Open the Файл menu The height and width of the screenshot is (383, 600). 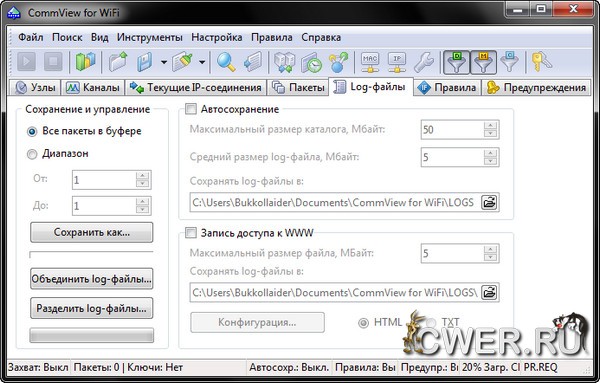pos(31,37)
